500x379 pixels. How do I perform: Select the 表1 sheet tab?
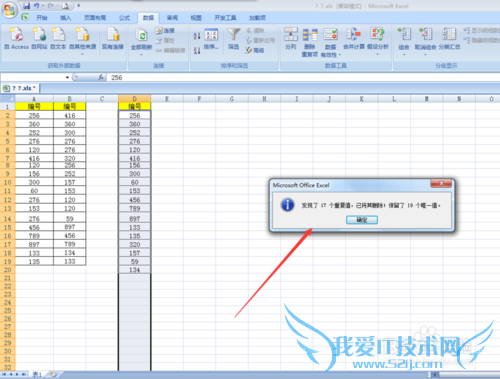point(37,374)
